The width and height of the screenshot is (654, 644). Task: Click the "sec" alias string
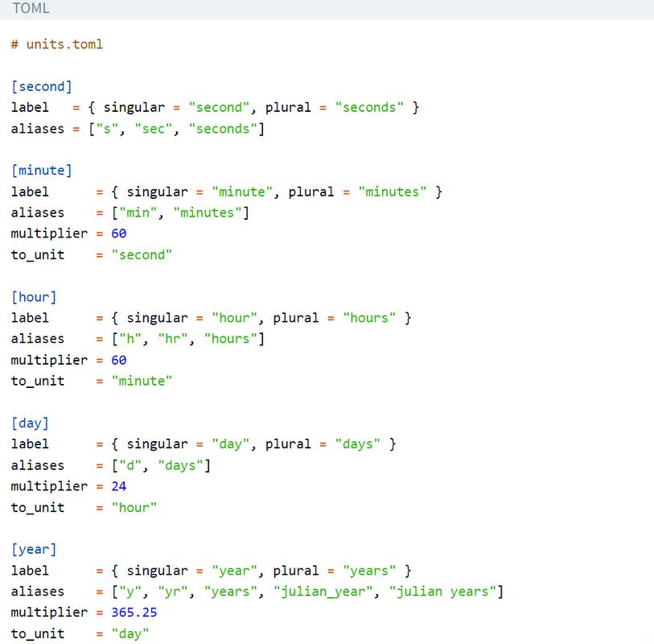154,129
